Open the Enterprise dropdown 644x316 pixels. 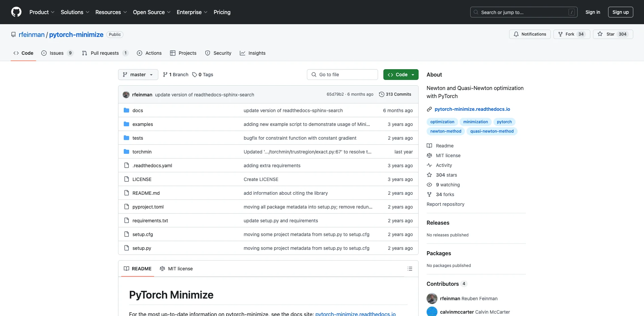coord(192,12)
